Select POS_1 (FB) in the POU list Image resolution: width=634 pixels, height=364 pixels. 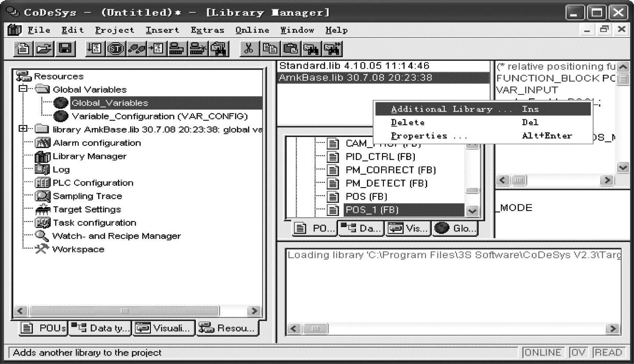tap(404, 210)
